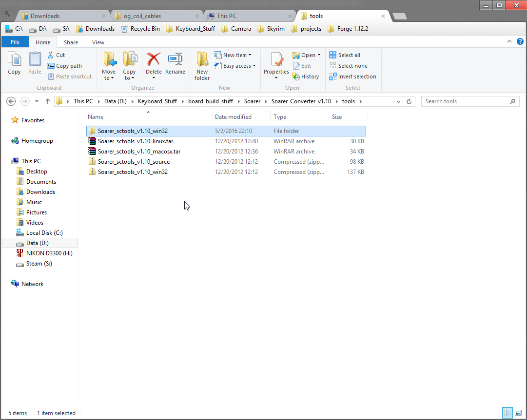
Task: Open Keyboard_Stuff bookmark folder
Action: 191,29
